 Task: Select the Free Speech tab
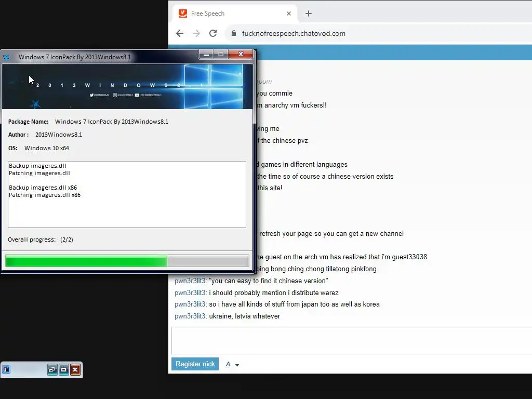pyautogui.click(x=235, y=14)
